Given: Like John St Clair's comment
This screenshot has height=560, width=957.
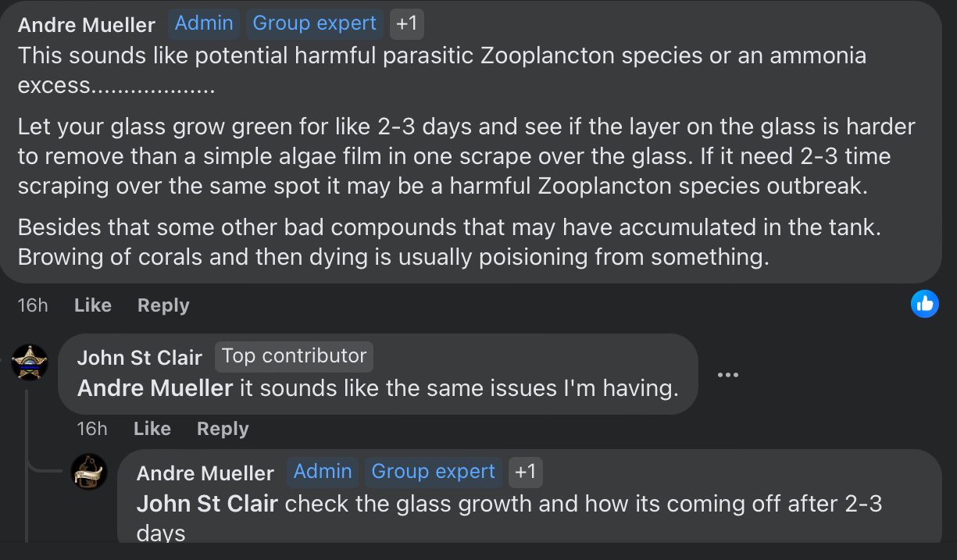Looking at the screenshot, I should [x=152, y=429].
